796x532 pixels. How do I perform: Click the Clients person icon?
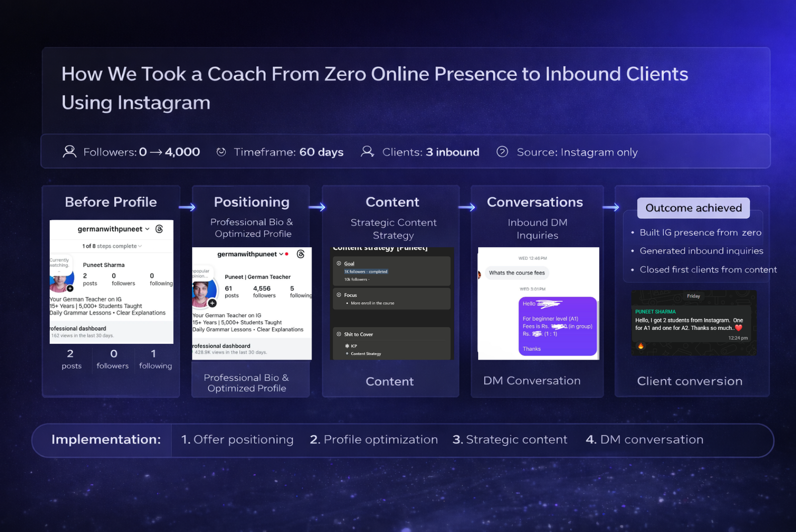(x=367, y=152)
